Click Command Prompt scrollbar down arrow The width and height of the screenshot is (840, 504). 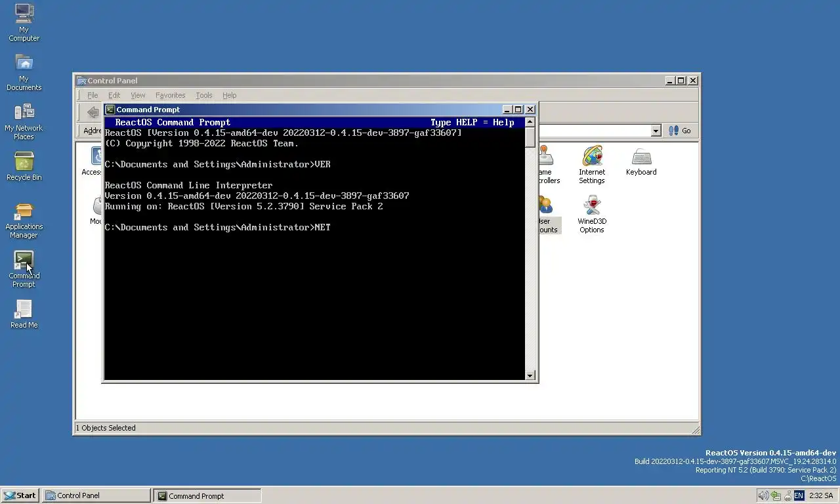[530, 375]
